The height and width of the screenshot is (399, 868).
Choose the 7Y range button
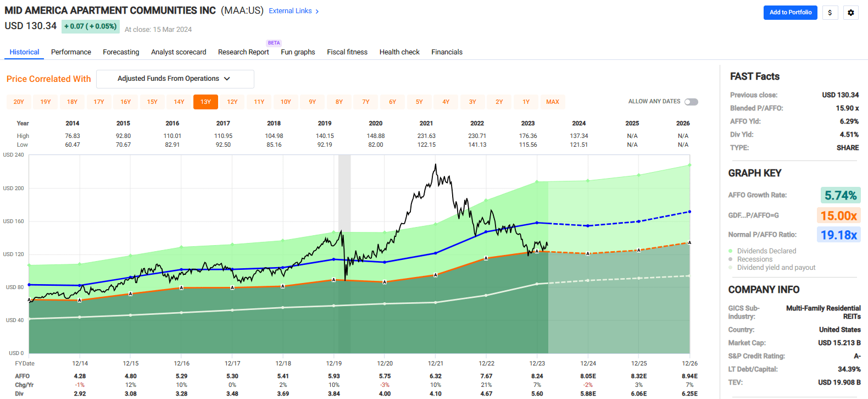coord(366,102)
